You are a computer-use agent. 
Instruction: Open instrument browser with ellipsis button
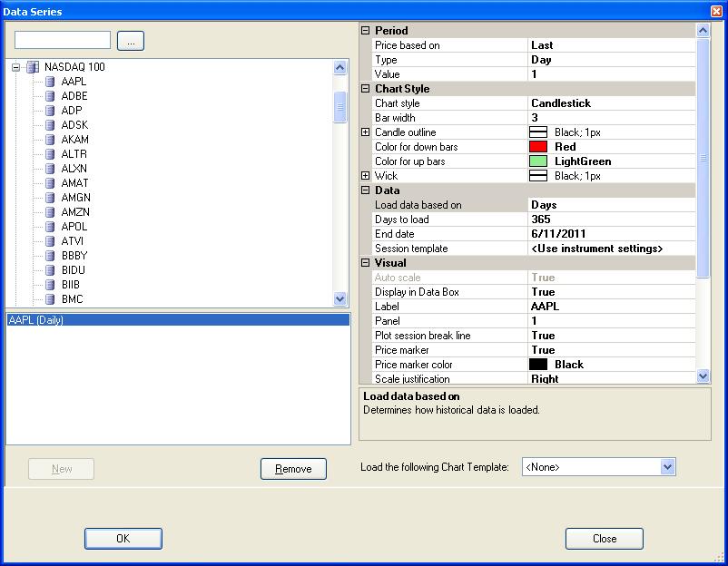coord(131,41)
